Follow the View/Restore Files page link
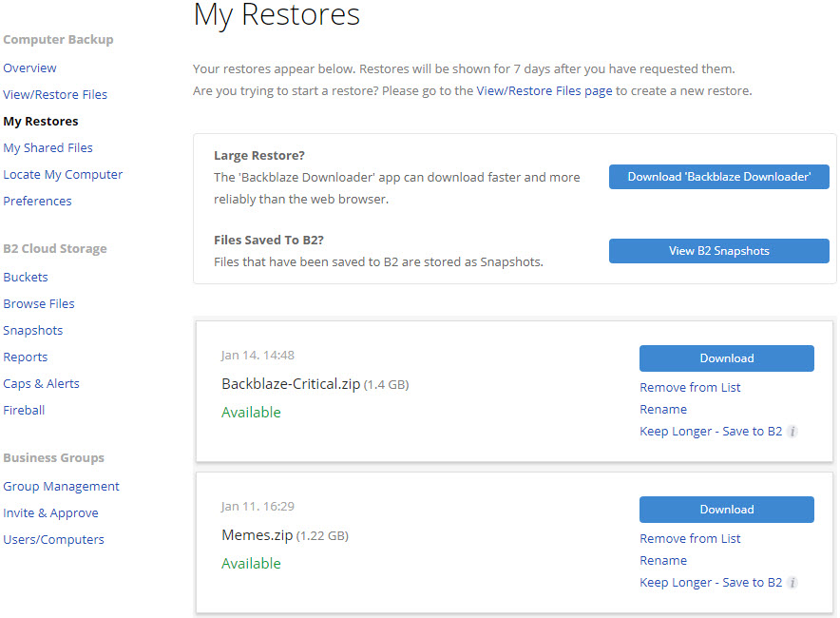Screen dimensions: 840x618 click(544, 91)
